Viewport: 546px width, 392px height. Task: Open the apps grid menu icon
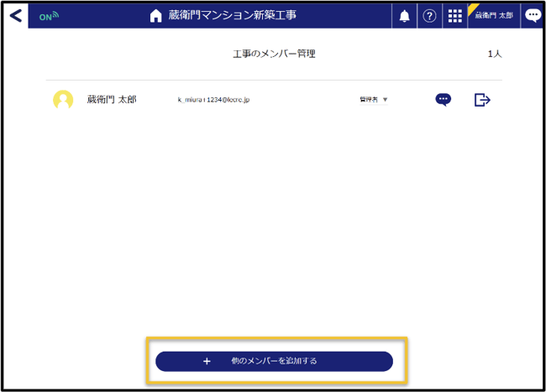pos(454,16)
